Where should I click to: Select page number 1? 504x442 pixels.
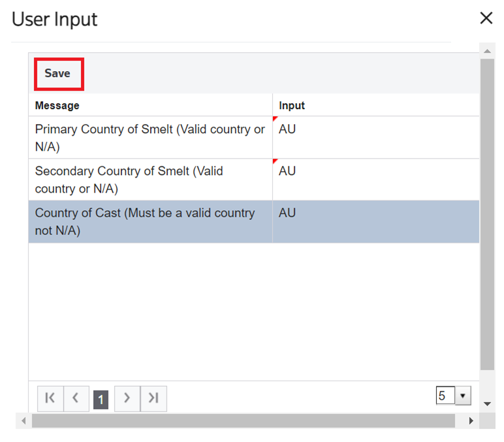pos(101,399)
